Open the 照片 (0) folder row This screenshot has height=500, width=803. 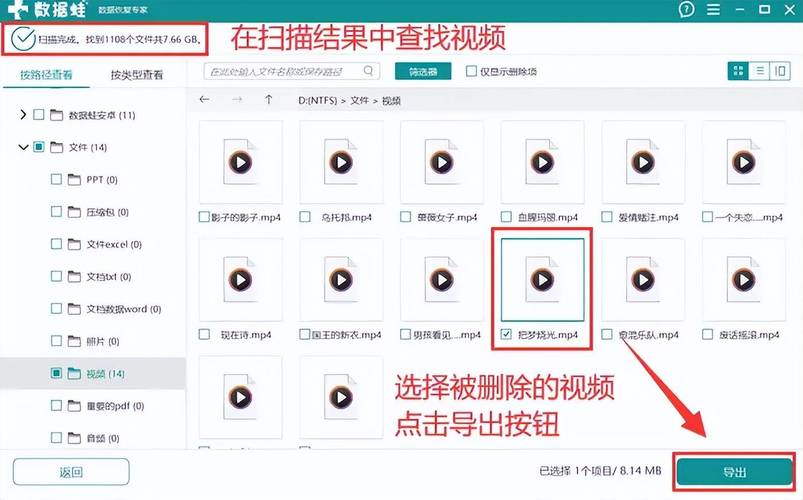[x=93, y=341]
